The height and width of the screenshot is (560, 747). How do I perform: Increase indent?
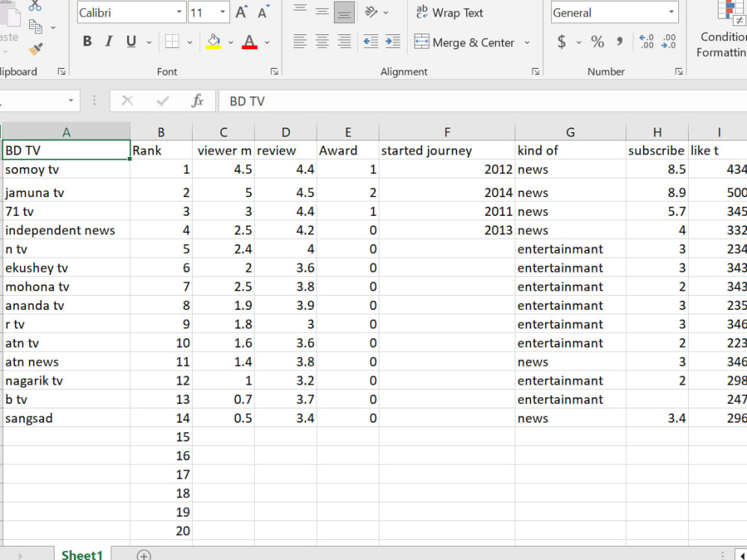coord(393,42)
